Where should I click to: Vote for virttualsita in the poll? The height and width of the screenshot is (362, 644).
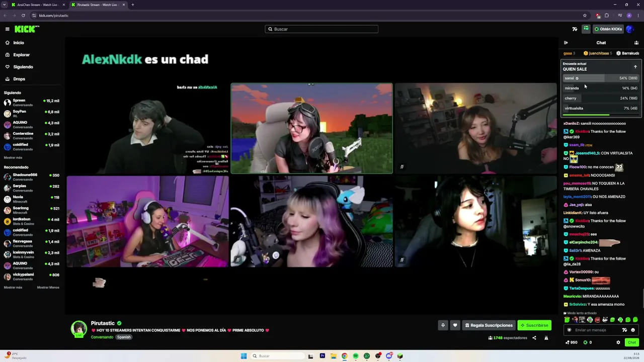tap(601, 108)
